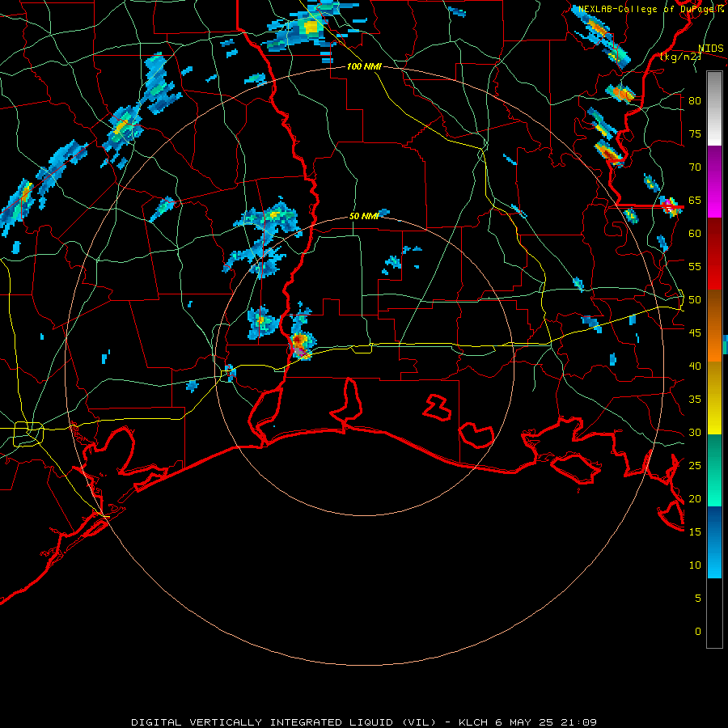Click the magenta-core storm cell at the right map edge
The height and width of the screenshot is (728, 728).
point(671,205)
